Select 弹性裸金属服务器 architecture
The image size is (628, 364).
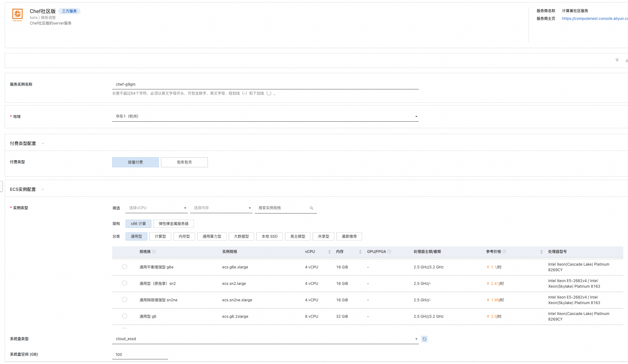pos(173,224)
